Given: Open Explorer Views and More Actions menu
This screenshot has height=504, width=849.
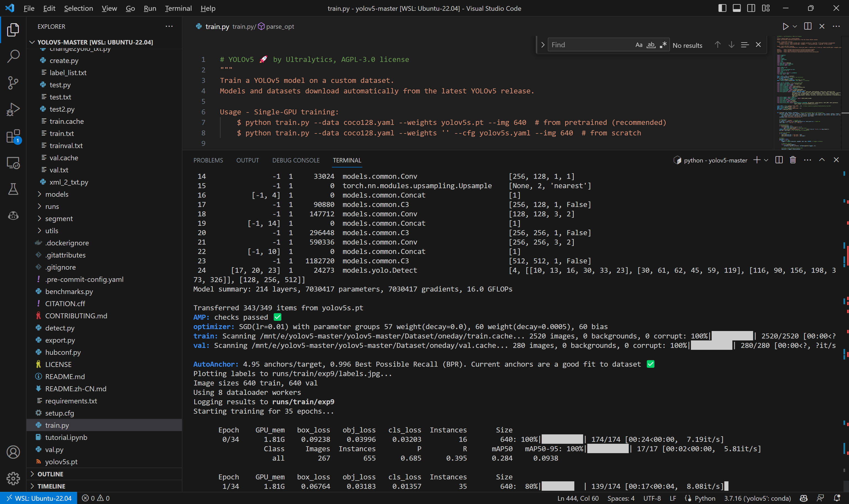Looking at the screenshot, I should [x=169, y=26].
